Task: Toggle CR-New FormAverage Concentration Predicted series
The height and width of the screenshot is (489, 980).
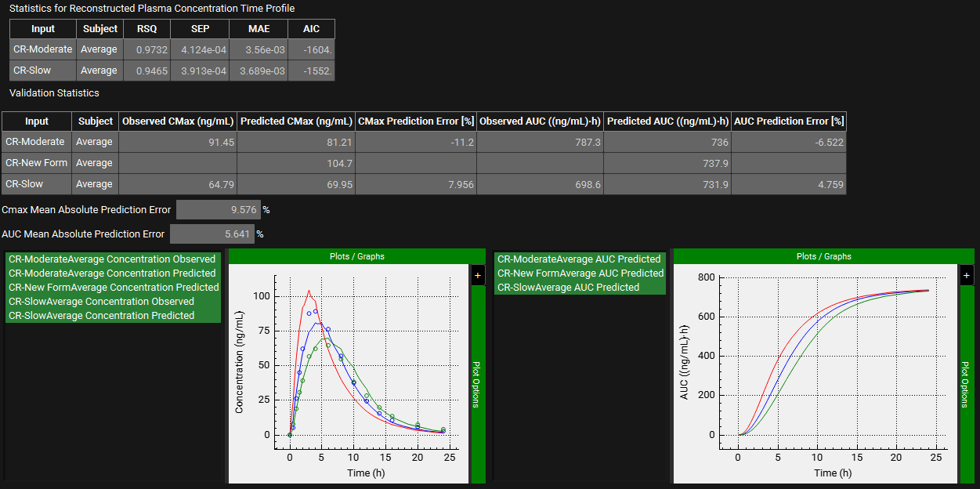Action: (x=114, y=288)
